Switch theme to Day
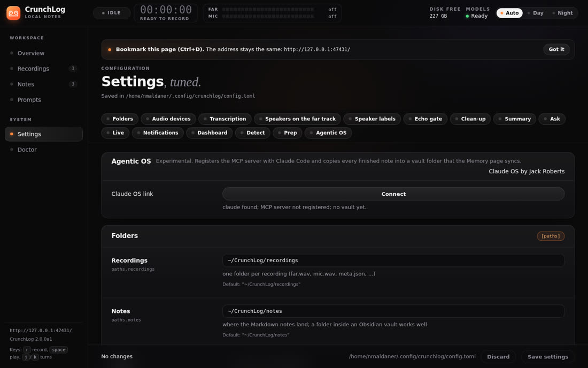 click(536, 13)
